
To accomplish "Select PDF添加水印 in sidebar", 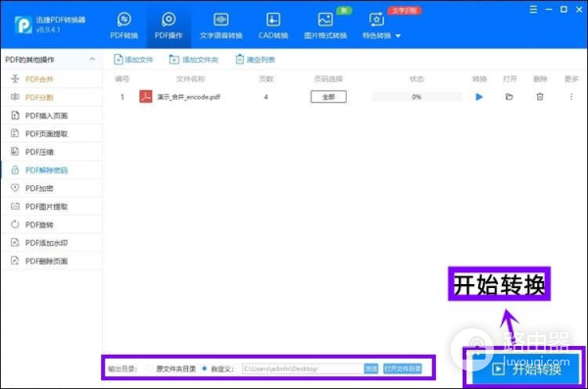I will pos(52,243).
